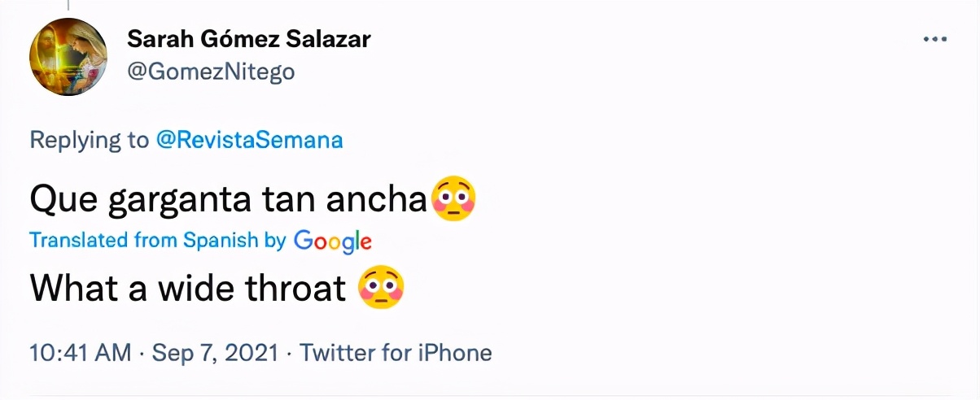Open the @RevistaSemana mention link
980x400 pixels.
click(x=249, y=140)
